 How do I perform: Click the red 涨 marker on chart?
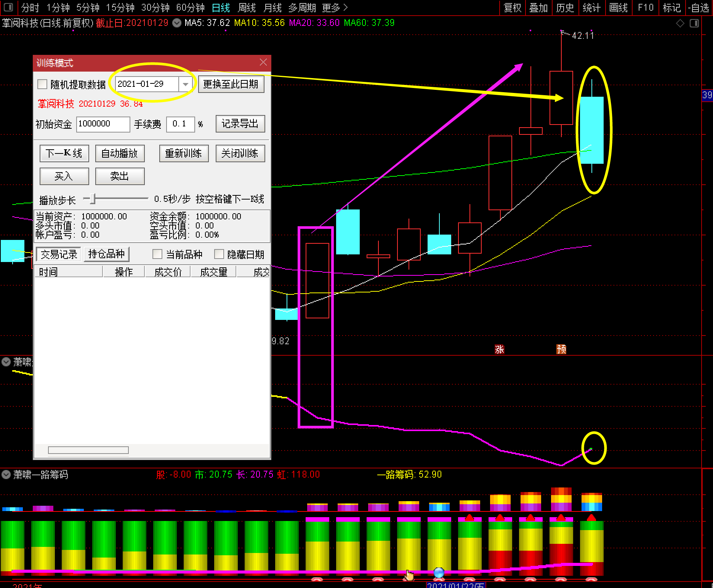tap(499, 349)
